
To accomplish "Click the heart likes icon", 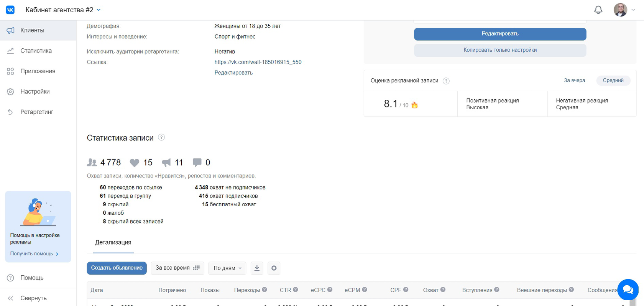I will click(x=134, y=163).
